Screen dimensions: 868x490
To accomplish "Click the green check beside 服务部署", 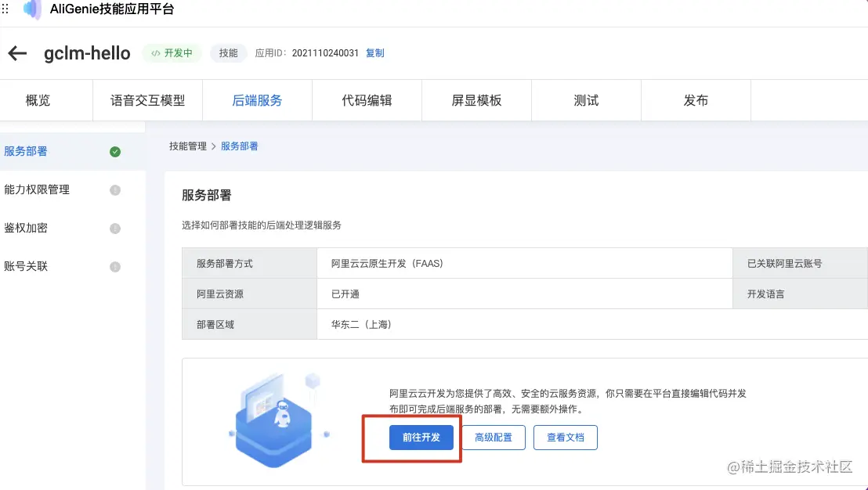I will [x=115, y=152].
